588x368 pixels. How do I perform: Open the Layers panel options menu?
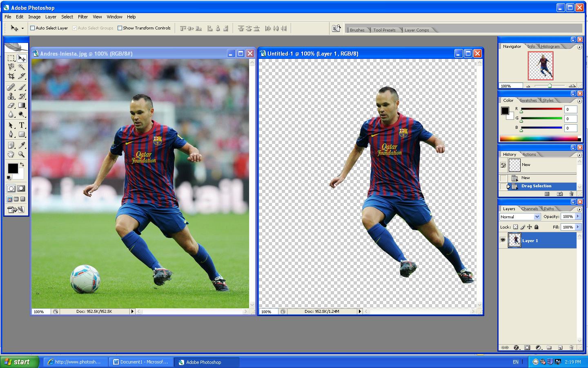(x=579, y=209)
